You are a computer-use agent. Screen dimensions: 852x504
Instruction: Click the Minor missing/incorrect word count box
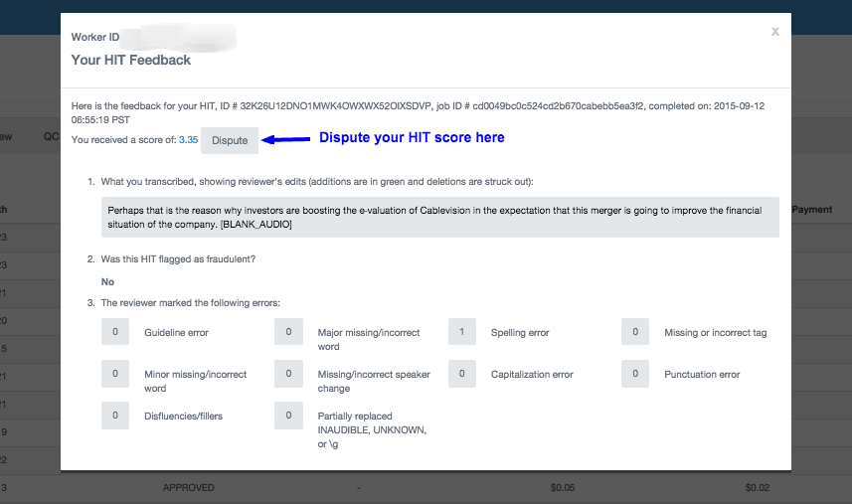pyautogui.click(x=115, y=374)
